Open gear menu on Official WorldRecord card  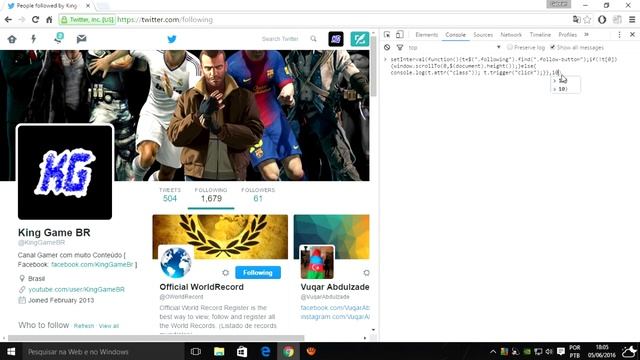pos(225,273)
